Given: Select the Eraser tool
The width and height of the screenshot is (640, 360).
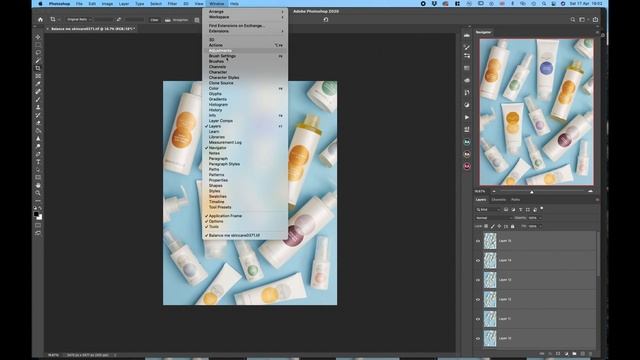Looking at the screenshot, I should pos(38,123).
